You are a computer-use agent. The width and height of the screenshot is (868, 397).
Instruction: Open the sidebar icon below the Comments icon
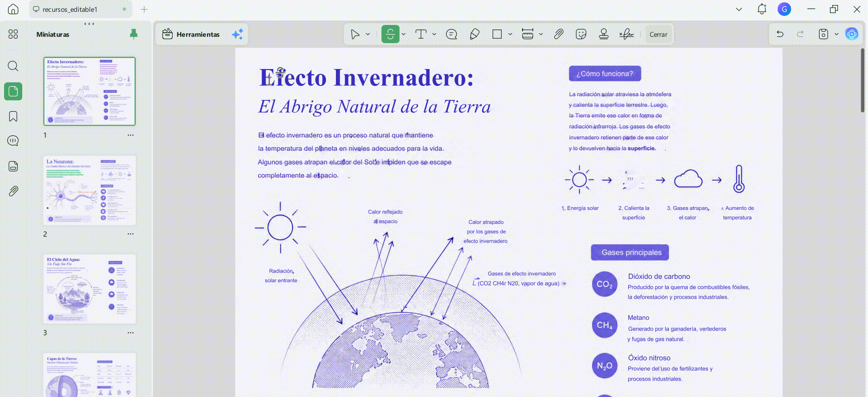pyautogui.click(x=13, y=166)
